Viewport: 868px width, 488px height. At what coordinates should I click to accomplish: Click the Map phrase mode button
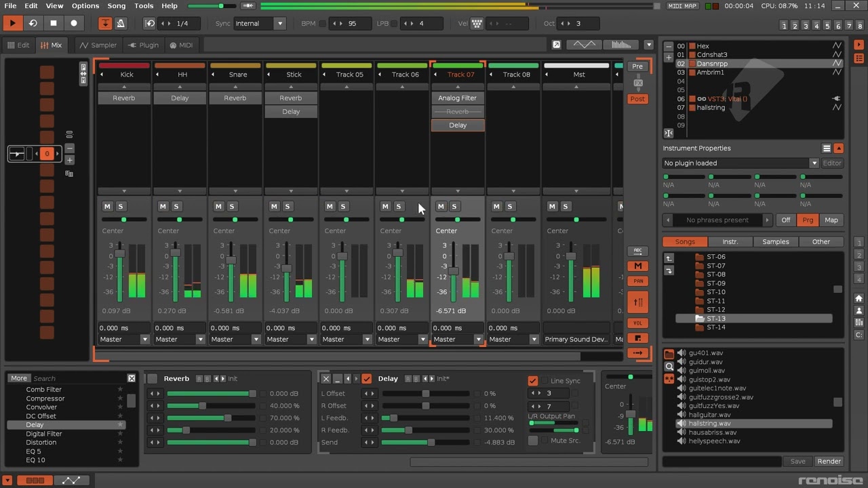(831, 220)
